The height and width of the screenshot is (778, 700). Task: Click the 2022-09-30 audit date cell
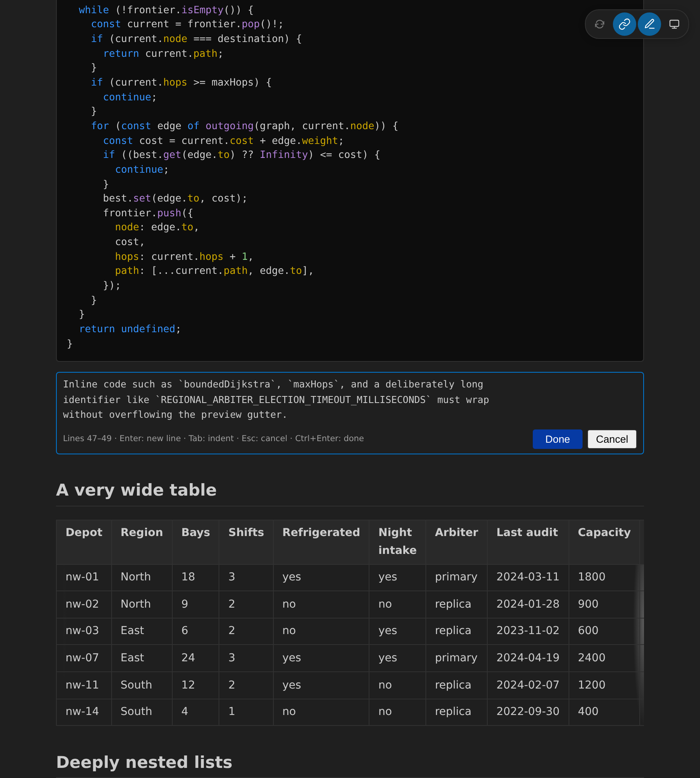point(528,711)
